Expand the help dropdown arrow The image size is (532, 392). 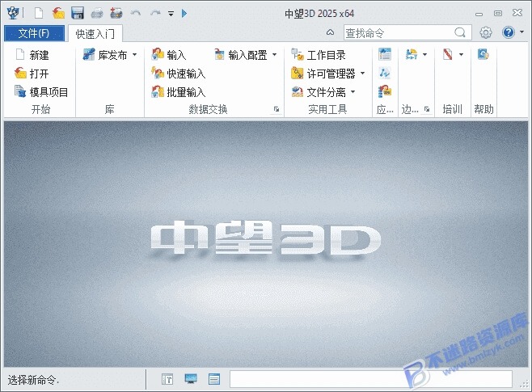pyautogui.click(x=521, y=32)
